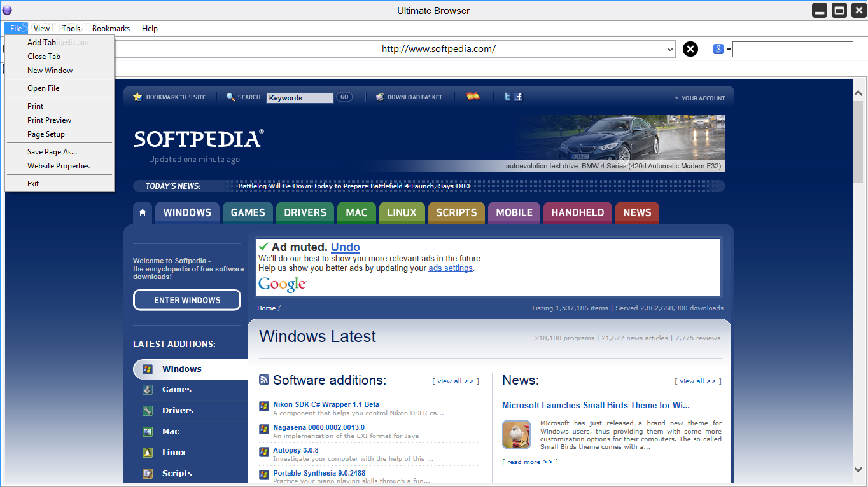Click the Games category icon in sidebar

[x=148, y=390]
